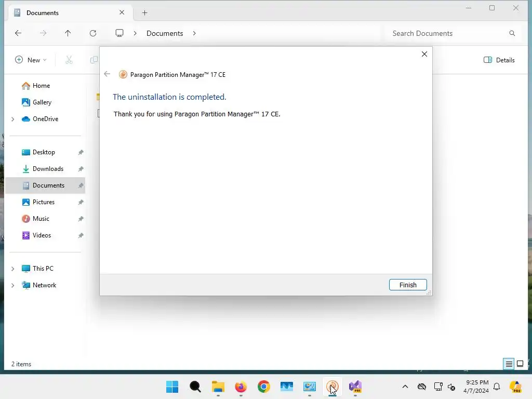This screenshot has height=399, width=532.
Task: Click the search magnifier icon in Explorer
Action: tap(512, 33)
